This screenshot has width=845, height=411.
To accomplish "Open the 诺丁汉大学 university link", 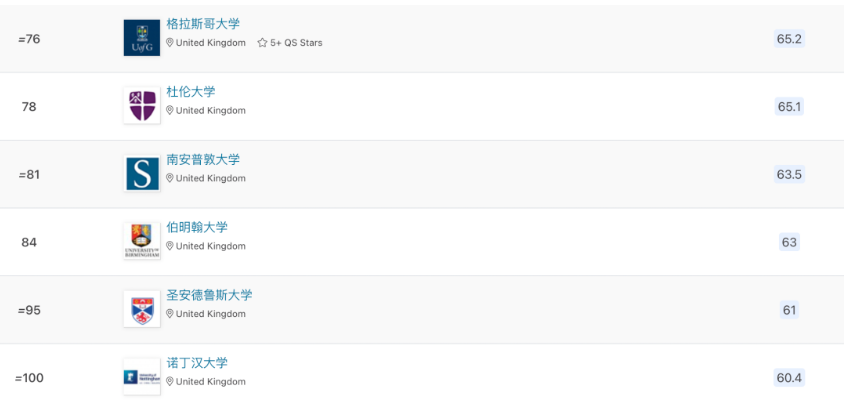I will pyautogui.click(x=197, y=363).
